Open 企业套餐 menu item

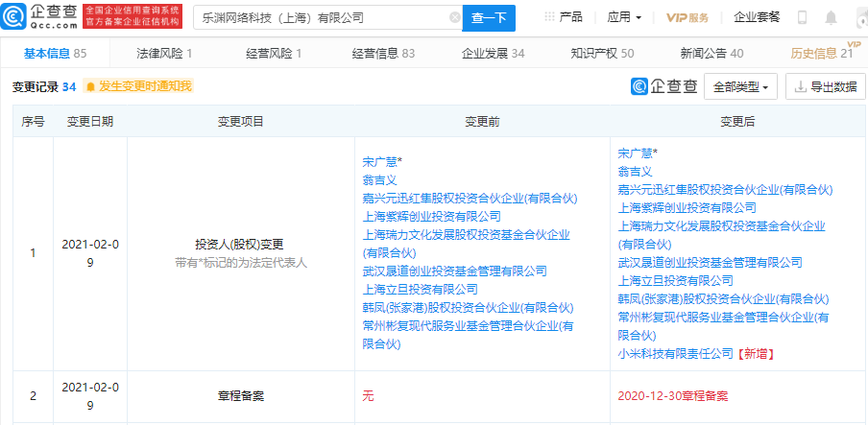pos(757,17)
